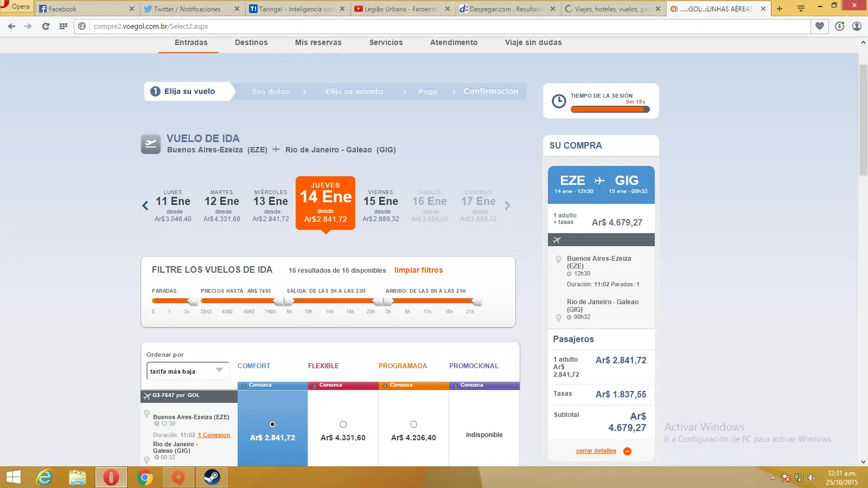This screenshot has width=868, height=488.
Task: Select Martes 12 Ene departure date
Action: [222, 206]
